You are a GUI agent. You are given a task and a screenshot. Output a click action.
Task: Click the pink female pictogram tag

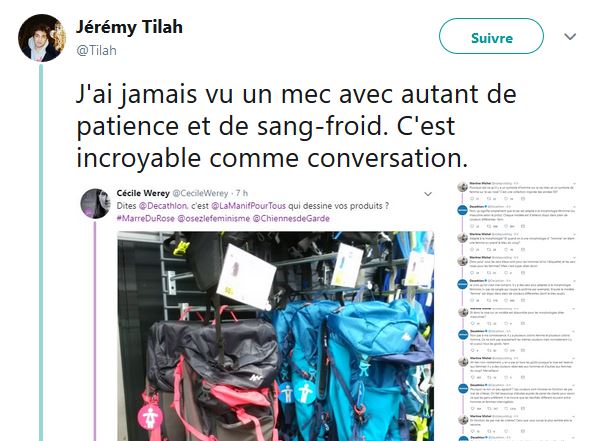[150, 417]
